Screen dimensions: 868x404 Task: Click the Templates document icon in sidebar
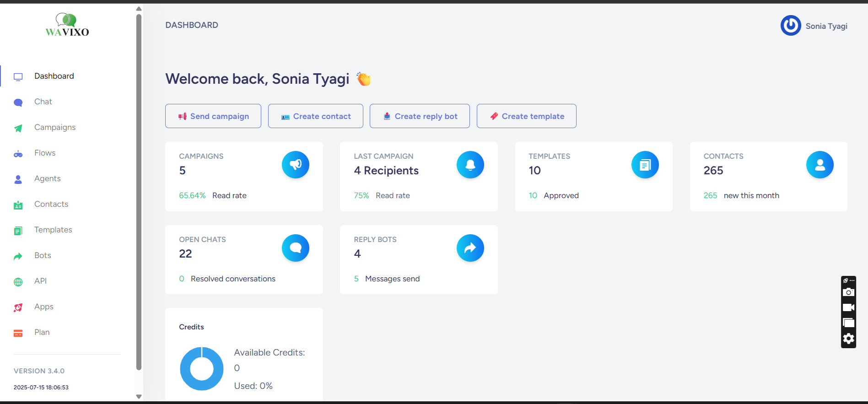tap(18, 231)
